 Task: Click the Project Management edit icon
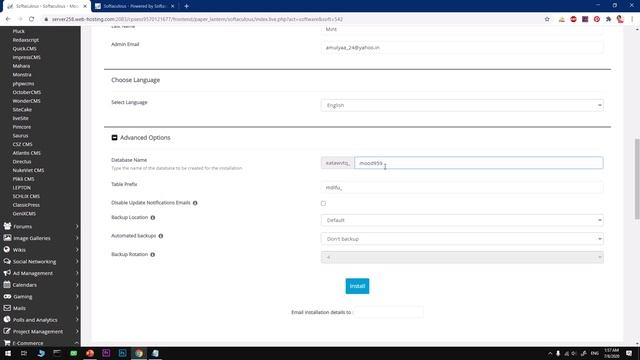tap(7, 331)
